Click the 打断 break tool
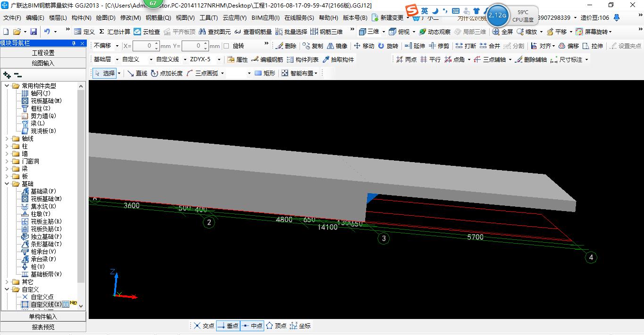The image size is (644, 335). pyautogui.click(x=466, y=46)
